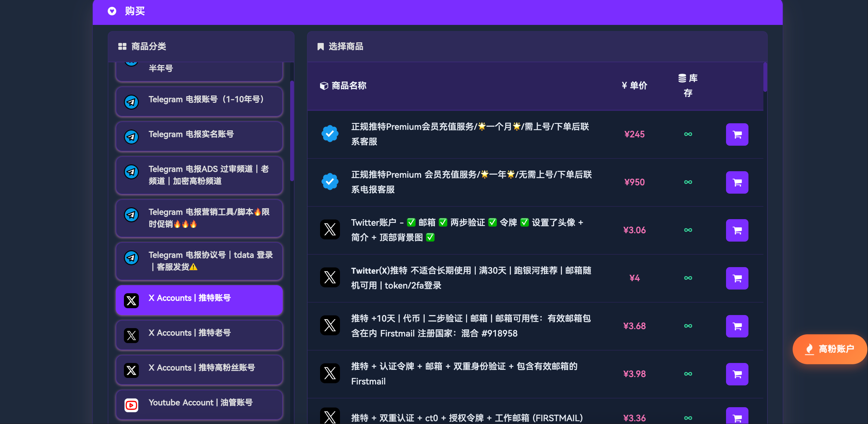Click cart icon for ¥950 Premium yearly service
The width and height of the screenshot is (868, 424).
737,182
